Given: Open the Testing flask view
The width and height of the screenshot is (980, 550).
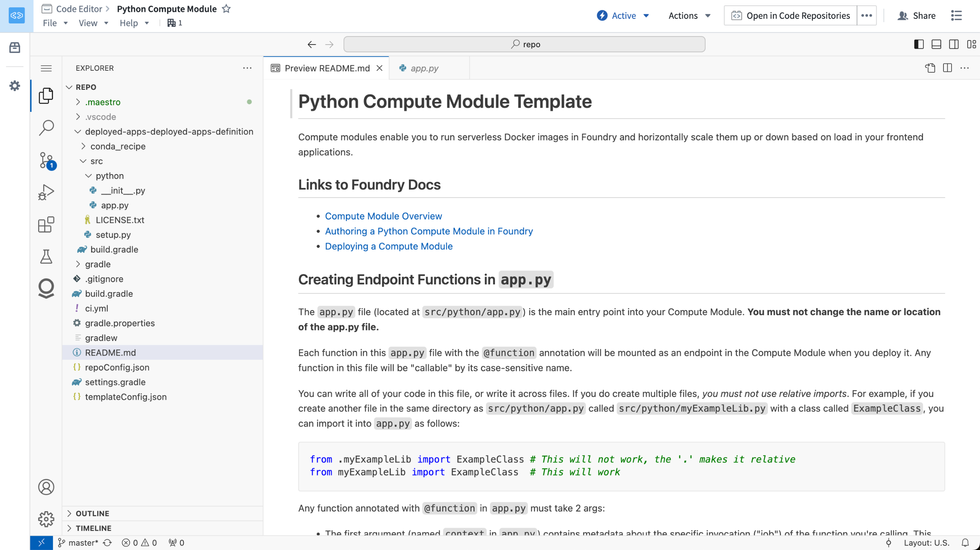Looking at the screenshot, I should point(46,256).
